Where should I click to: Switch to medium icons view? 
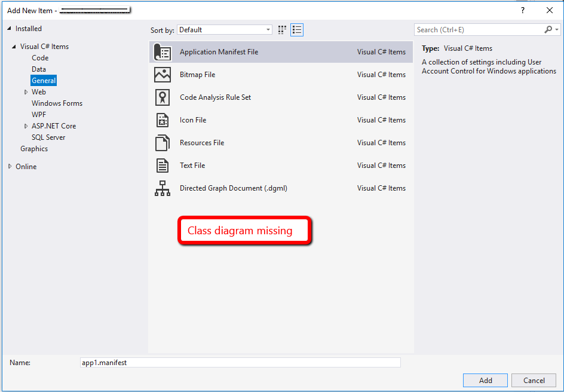tap(281, 29)
